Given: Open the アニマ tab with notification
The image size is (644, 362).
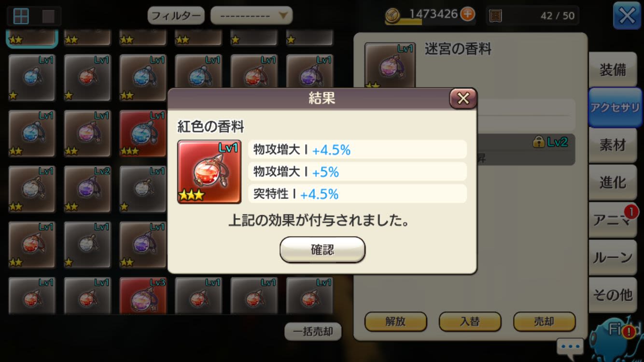Looking at the screenshot, I should [613, 220].
